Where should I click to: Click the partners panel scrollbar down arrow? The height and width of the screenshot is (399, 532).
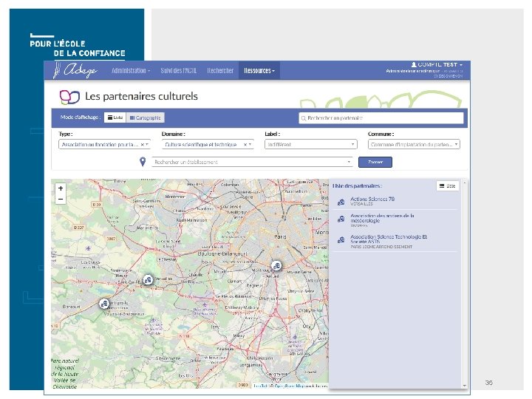(465, 386)
